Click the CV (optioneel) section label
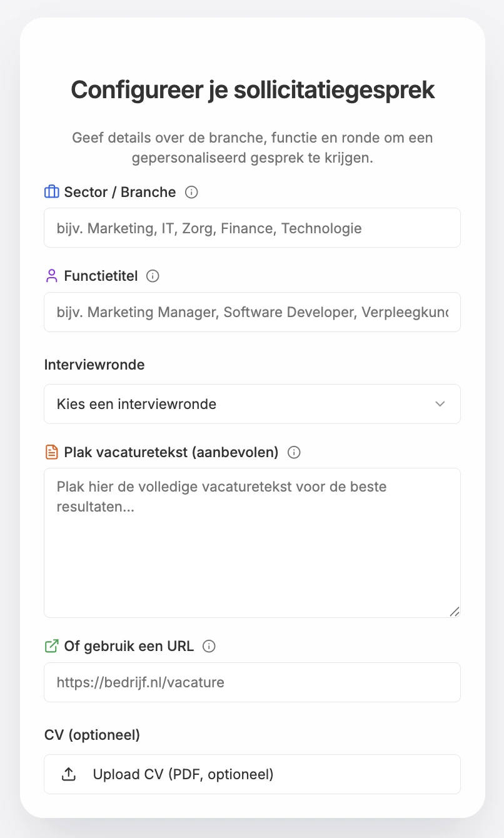Viewport: 504px width, 838px height. pos(92,735)
